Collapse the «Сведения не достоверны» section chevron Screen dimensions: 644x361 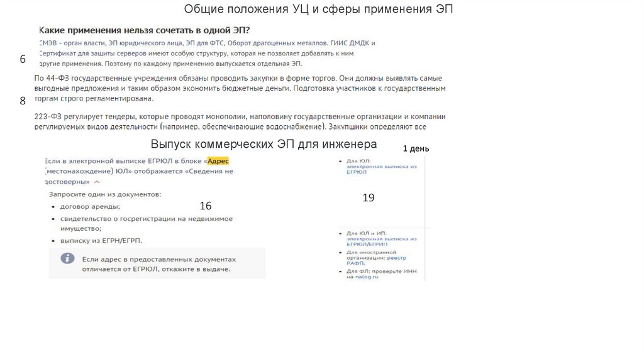point(97,182)
